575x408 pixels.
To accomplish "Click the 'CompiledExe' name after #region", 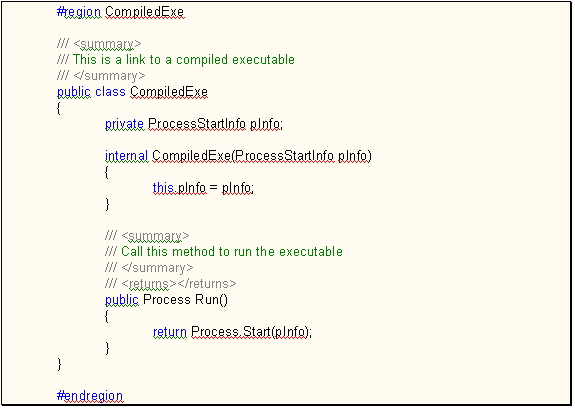I will click(144, 12).
